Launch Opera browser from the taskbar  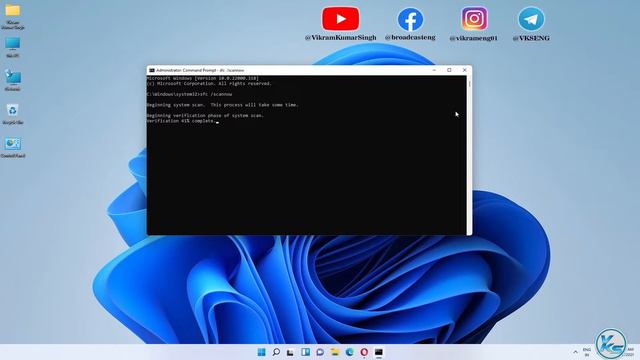pyautogui.click(x=364, y=352)
